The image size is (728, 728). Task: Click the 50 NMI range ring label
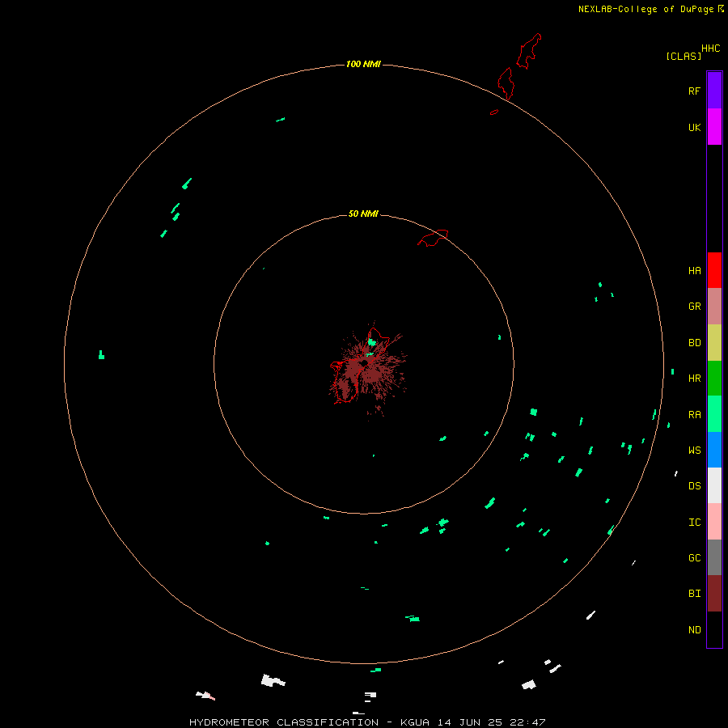coord(363,214)
